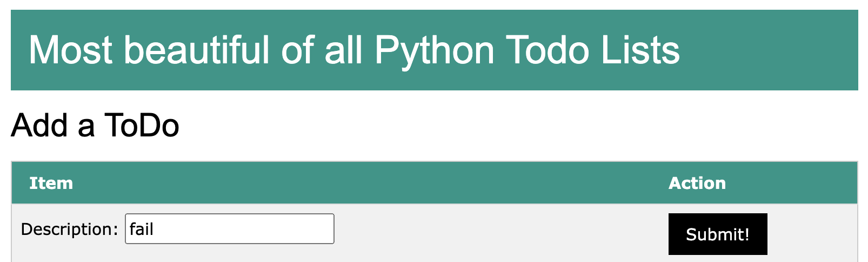The height and width of the screenshot is (262, 868).
Task: Click the black Submit! button
Action: 717,234
